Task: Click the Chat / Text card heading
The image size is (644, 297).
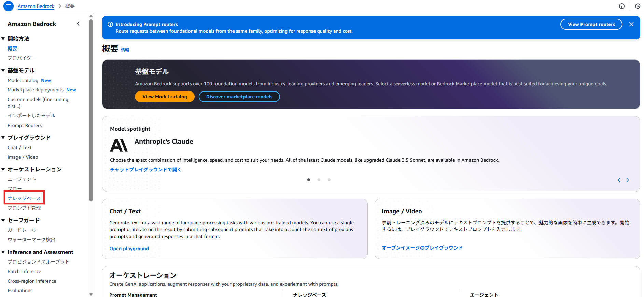Action: tap(125, 211)
